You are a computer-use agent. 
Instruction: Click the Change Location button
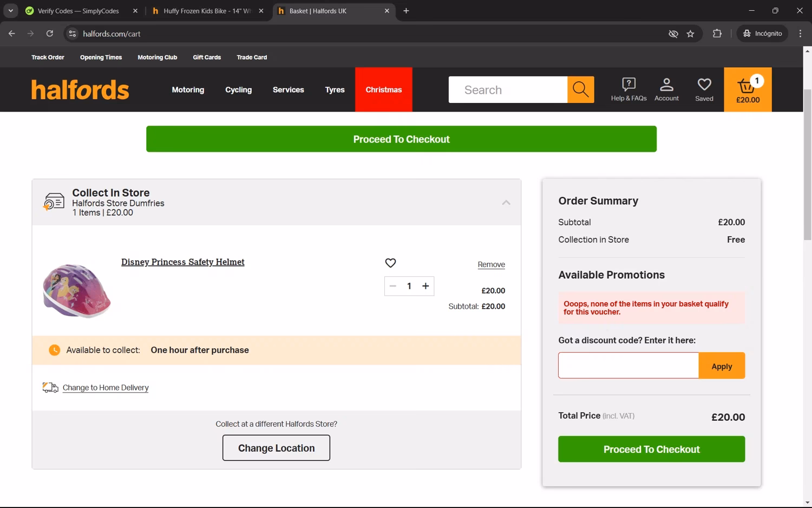(276, 448)
